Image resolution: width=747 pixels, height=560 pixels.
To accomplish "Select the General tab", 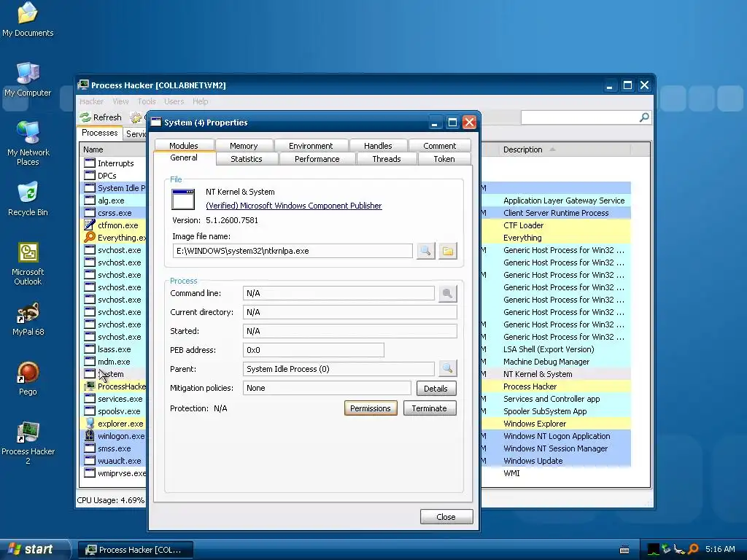I will click(x=183, y=157).
